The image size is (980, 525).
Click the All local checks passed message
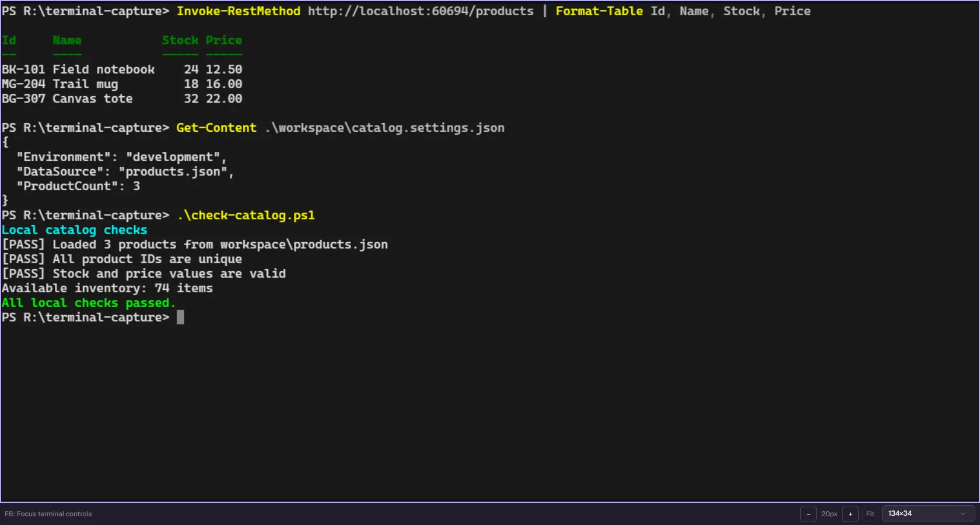click(89, 303)
